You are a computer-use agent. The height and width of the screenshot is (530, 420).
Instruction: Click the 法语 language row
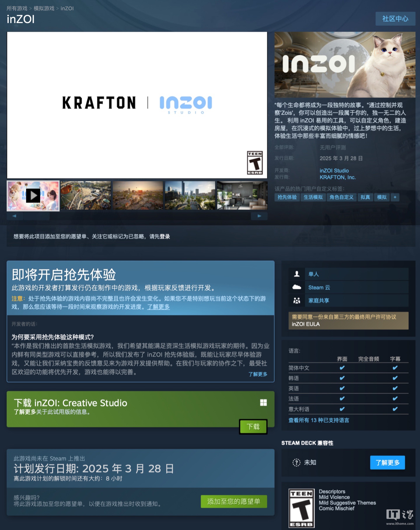pyautogui.click(x=349, y=399)
